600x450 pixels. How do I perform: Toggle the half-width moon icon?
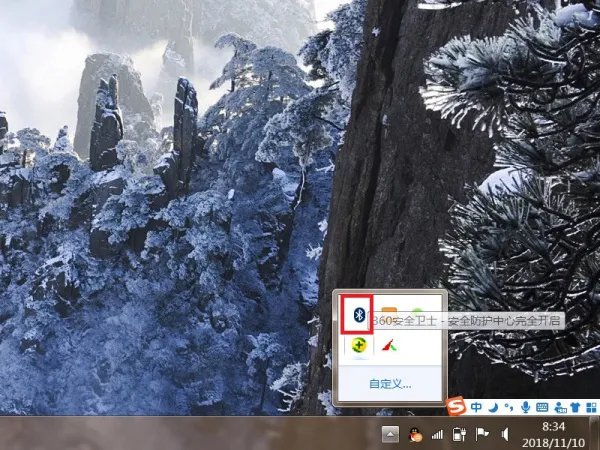coord(493,407)
